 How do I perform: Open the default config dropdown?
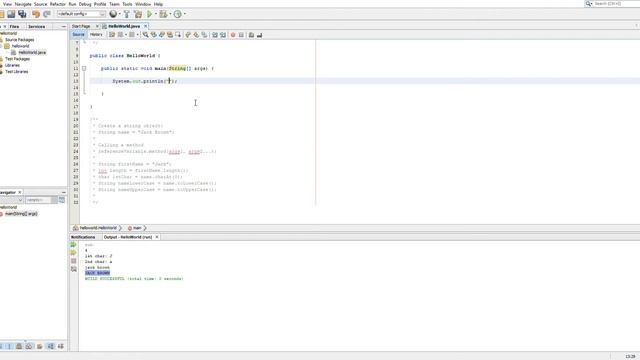[81, 14]
